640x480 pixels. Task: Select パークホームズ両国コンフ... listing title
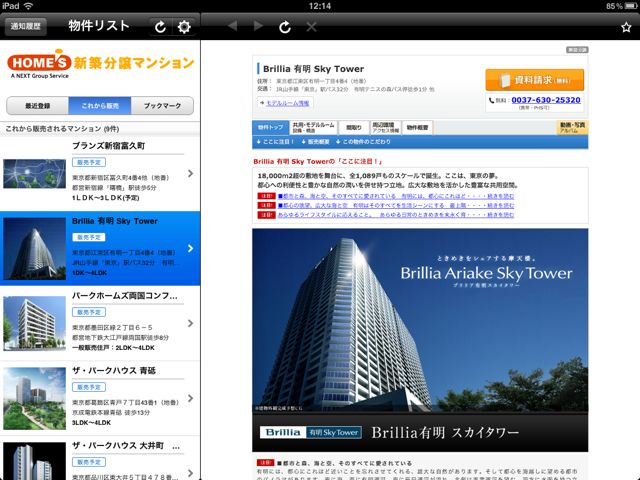click(x=125, y=296)
